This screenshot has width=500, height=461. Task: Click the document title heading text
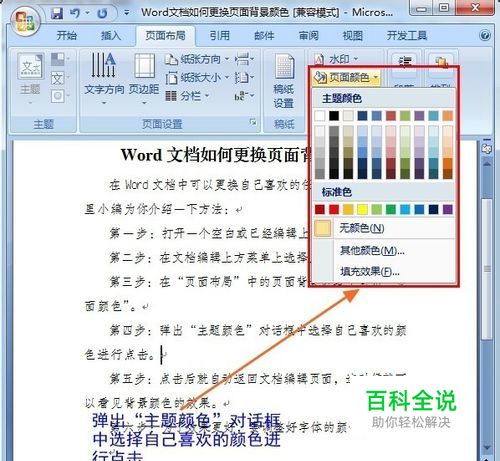tap(216, 155)
